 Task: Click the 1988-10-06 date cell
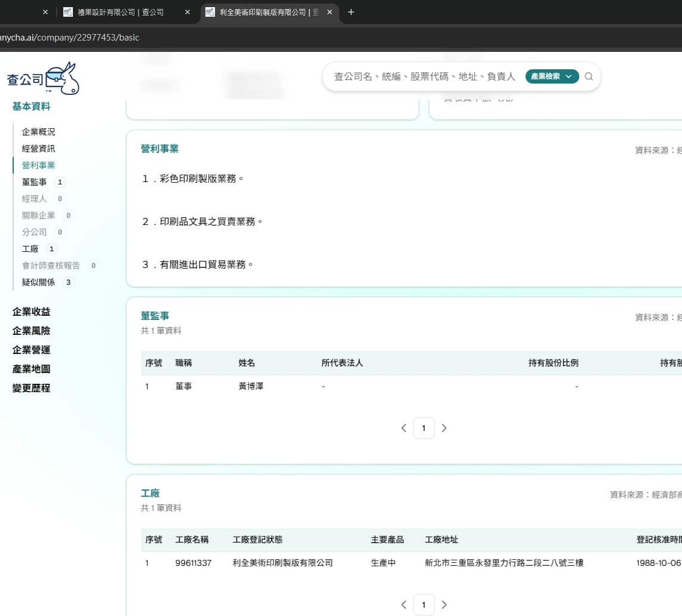tap(659, 563)
